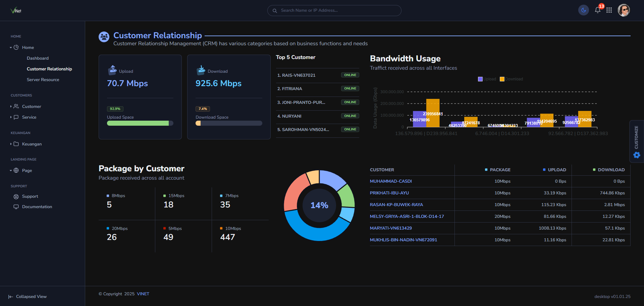
Task: Click the Collapsed View button
Action: pyautogui.click(x=27, y=296)
